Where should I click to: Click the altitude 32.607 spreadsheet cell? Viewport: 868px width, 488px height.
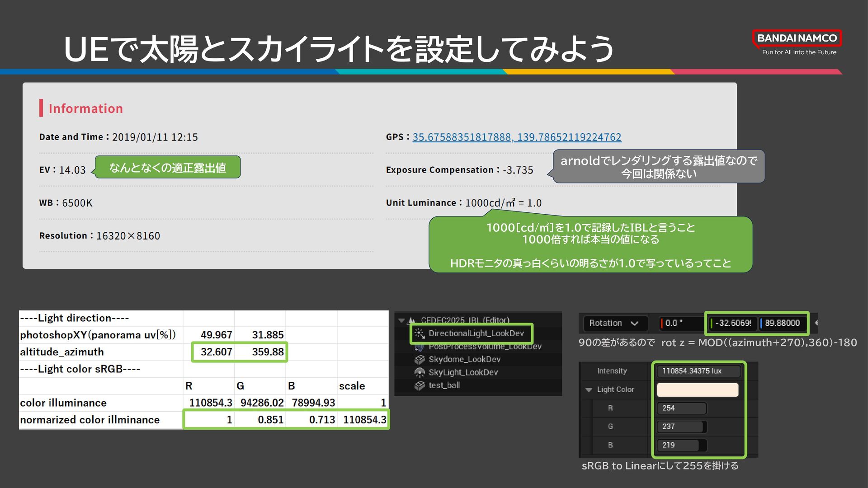(x=216, y=352)
